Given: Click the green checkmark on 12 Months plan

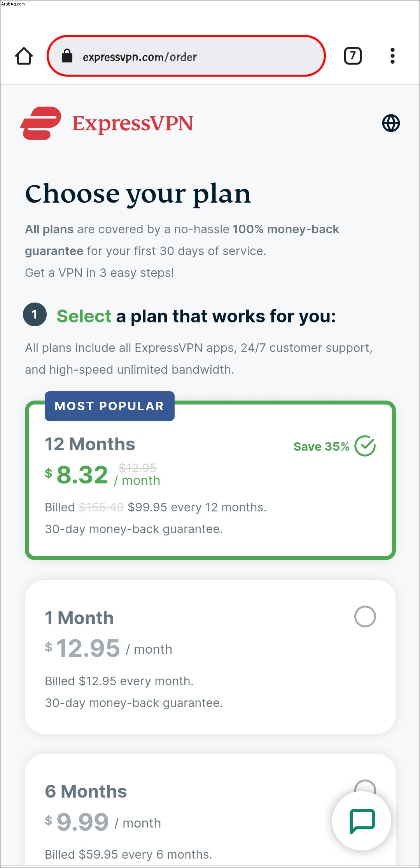Looking at the screenshot, I should [x=365, y=446].
